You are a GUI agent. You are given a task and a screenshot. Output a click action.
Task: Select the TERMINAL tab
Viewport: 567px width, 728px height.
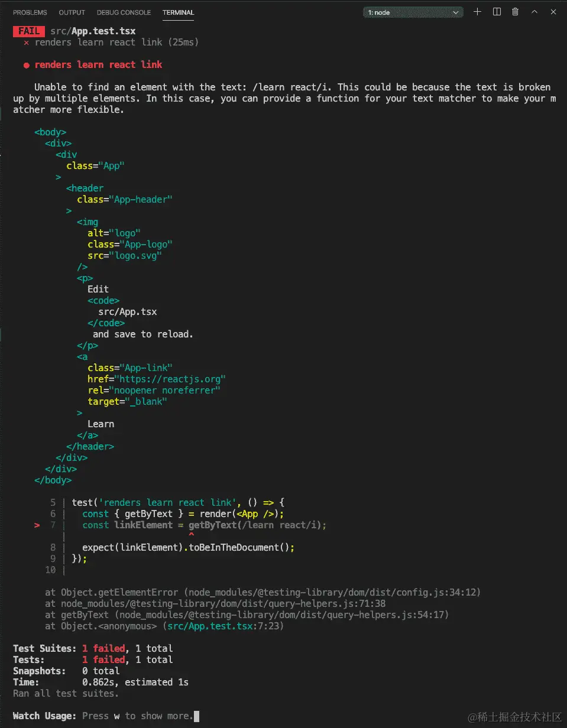click(x=178, y=12)
